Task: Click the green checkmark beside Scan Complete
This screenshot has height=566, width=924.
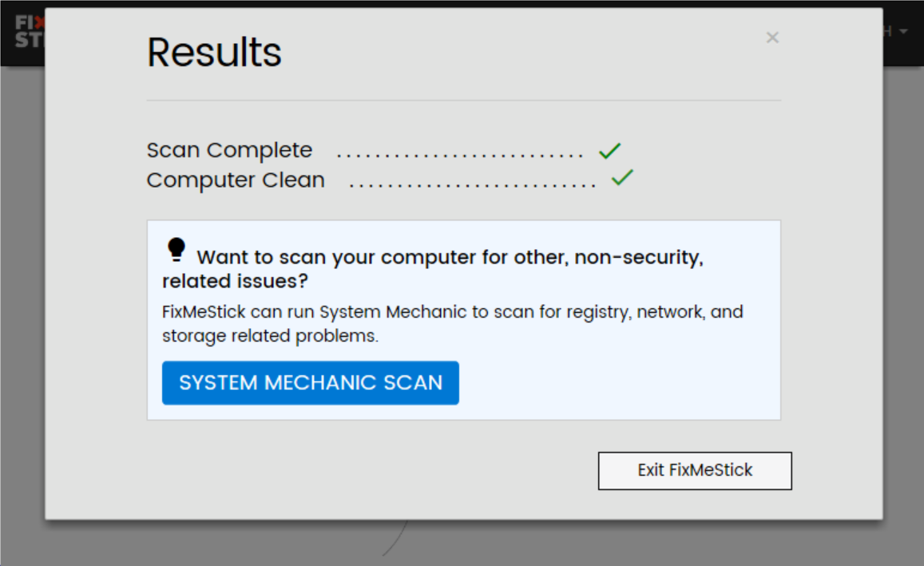Action: point(610,150)
